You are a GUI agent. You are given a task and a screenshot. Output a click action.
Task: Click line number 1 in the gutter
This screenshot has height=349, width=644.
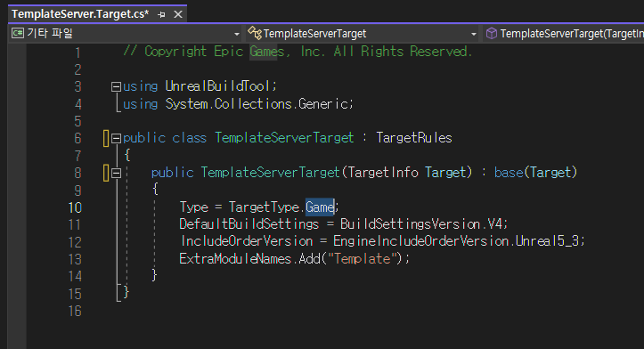(77, 53)
